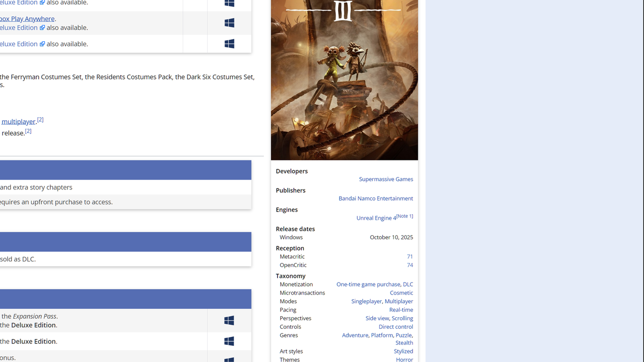Click the Genres label in Taxonomy

[x=289, y=335]
